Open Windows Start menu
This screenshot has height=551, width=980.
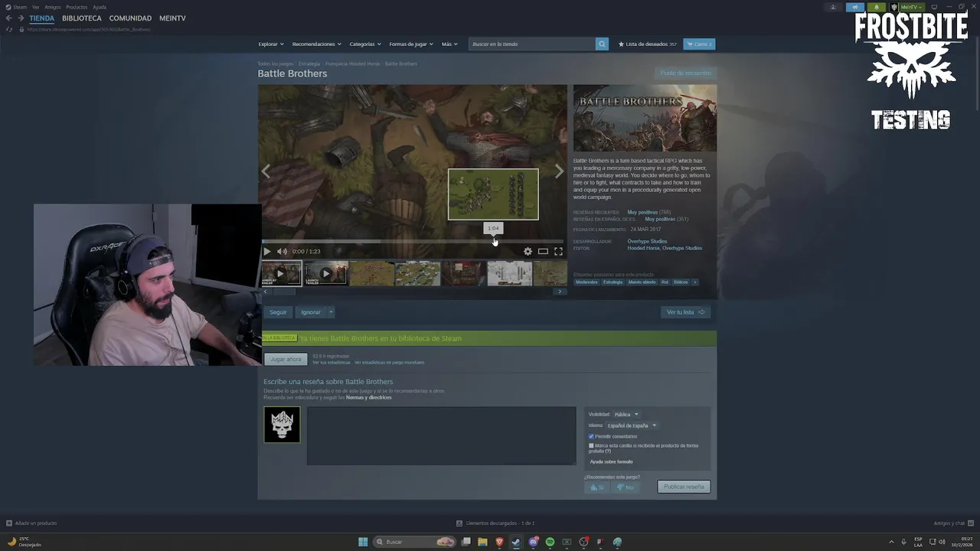pyautogui.click(x=363, y=542)
